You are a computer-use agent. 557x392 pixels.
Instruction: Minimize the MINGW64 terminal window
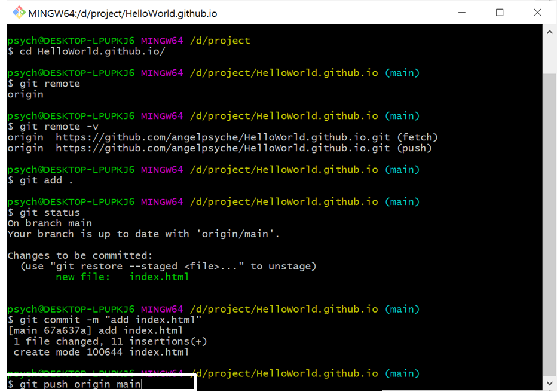point(462,13)
